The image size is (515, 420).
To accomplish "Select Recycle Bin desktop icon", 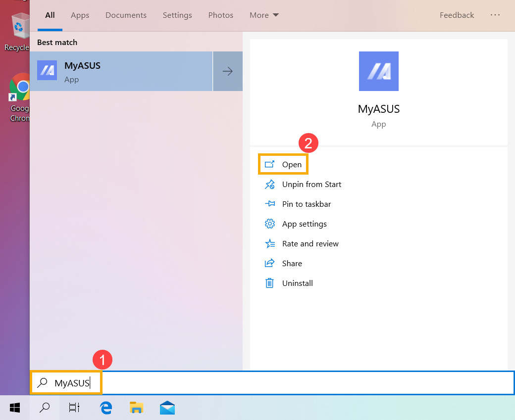I will coord(17,32).
